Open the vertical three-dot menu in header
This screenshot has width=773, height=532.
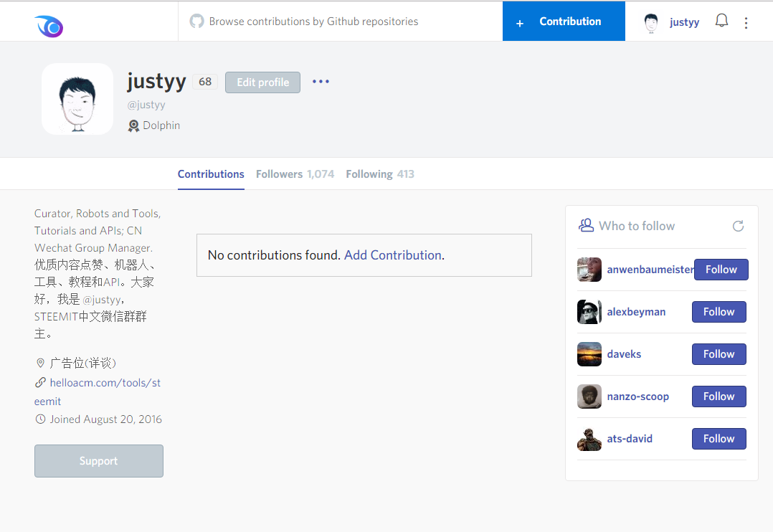(x=746, y=23)
